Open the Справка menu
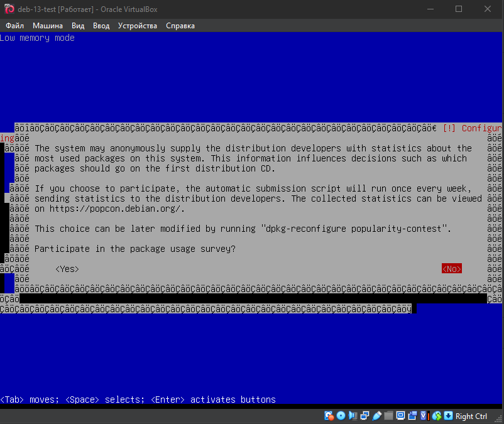 (x=180, y=26)
